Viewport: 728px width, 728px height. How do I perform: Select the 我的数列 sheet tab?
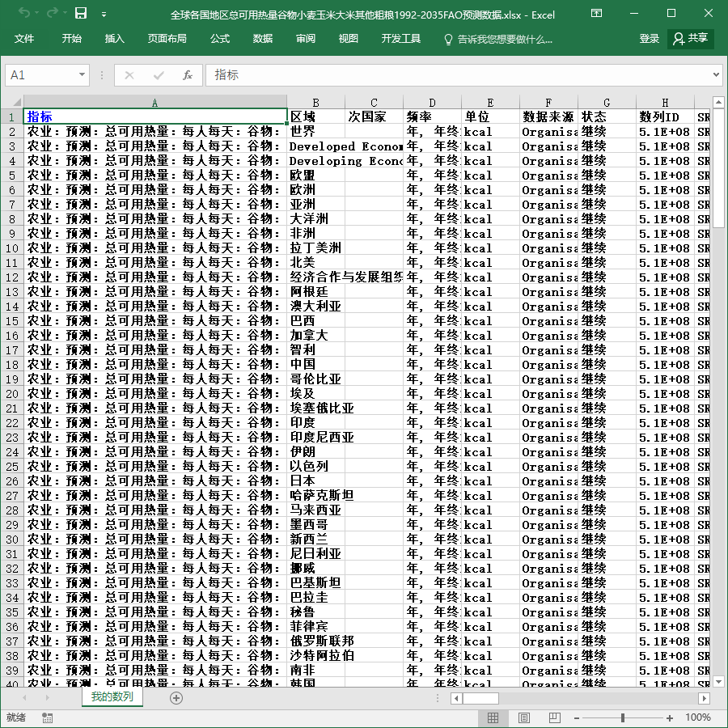pyautogui.click(x=112, y=697)
